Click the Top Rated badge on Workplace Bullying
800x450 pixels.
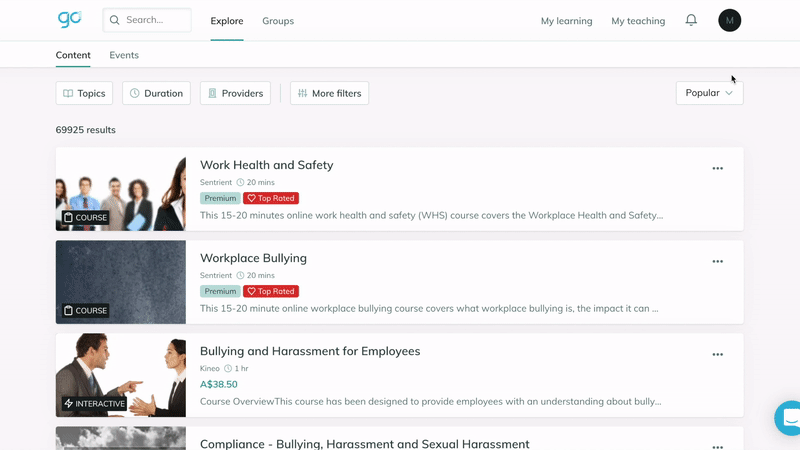(271, 291)
